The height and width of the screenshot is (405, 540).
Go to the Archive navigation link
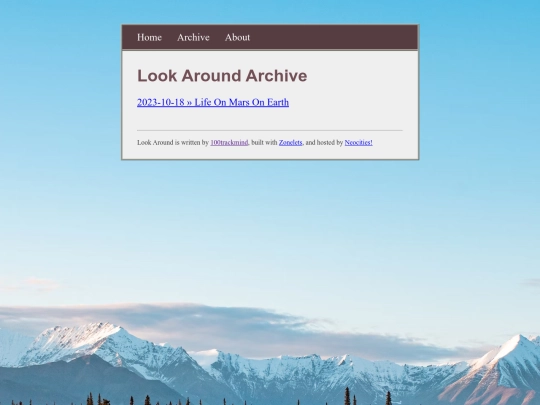click(193, 37)
